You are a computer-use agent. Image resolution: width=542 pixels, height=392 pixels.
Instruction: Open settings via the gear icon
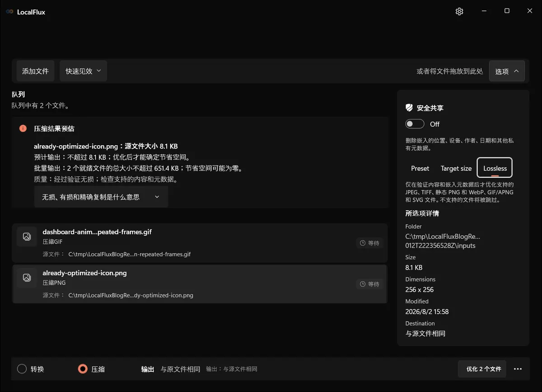pos(459,11)
